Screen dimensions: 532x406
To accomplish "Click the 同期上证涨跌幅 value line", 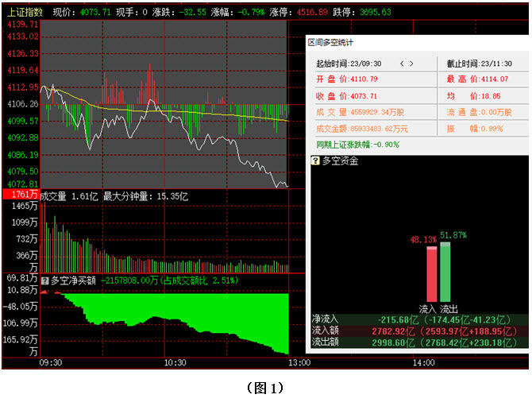I will [x=357, y=145].
